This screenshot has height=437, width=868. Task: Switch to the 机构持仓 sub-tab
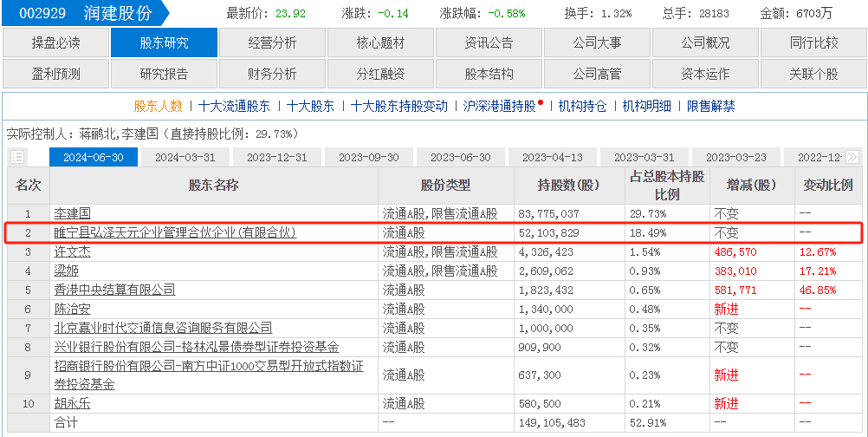[x=583, y=107]
